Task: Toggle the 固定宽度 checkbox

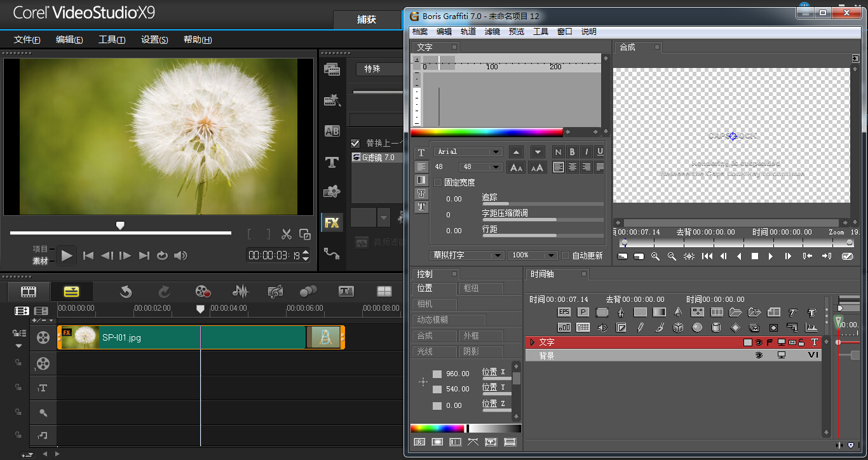Action: pyautogui.click(x=438, y=182)
